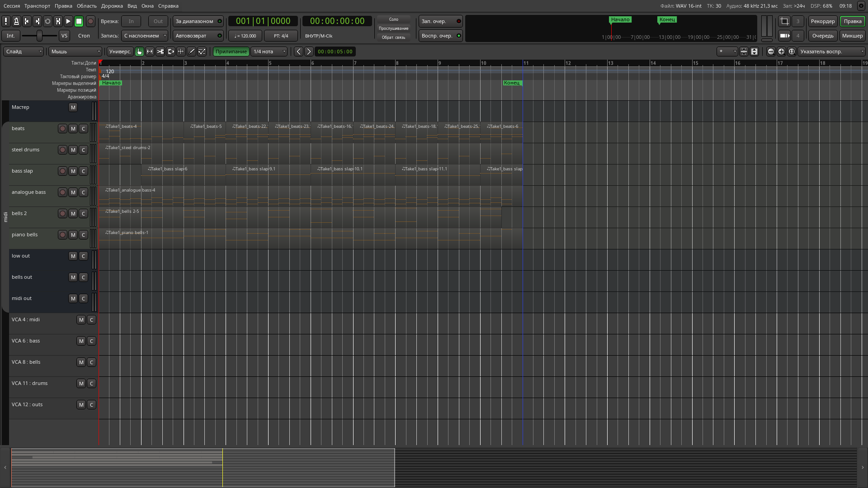Mute the beats track

[73, 129]
